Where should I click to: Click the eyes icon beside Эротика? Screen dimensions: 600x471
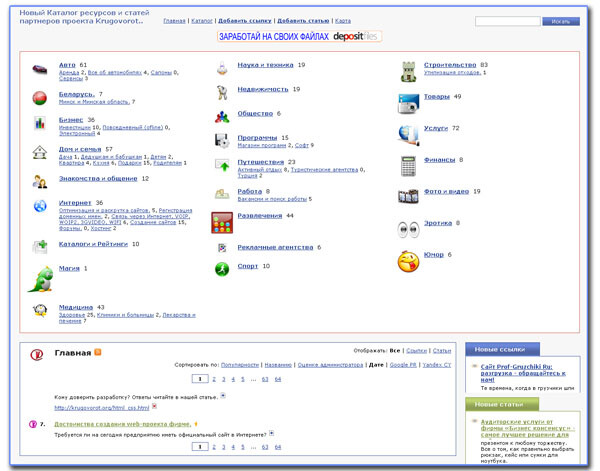click(x=408, y=227)
